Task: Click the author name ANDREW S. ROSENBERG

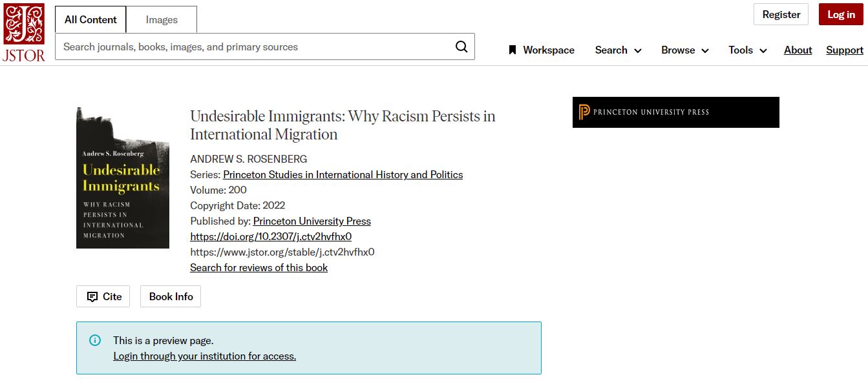Action: (x=249, y=159)
